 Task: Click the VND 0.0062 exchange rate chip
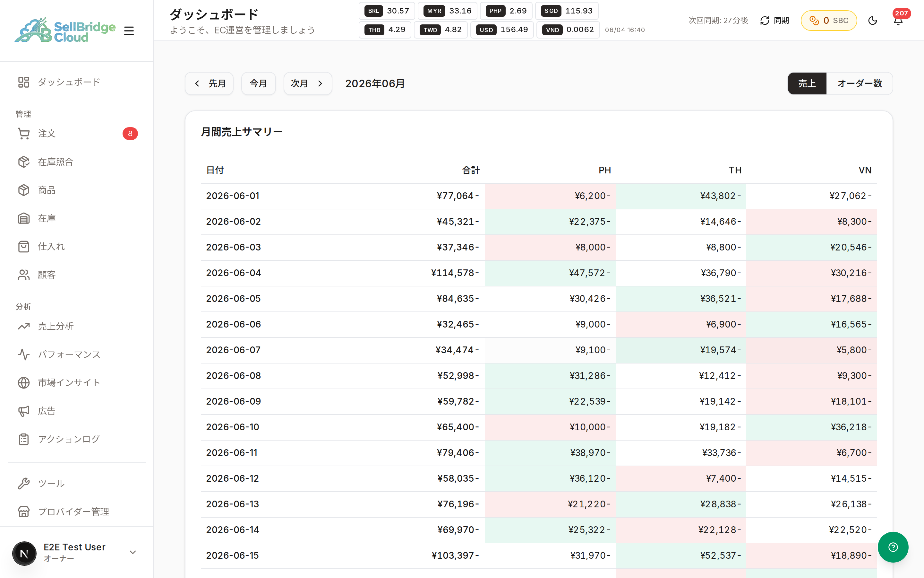coord(568,30)
